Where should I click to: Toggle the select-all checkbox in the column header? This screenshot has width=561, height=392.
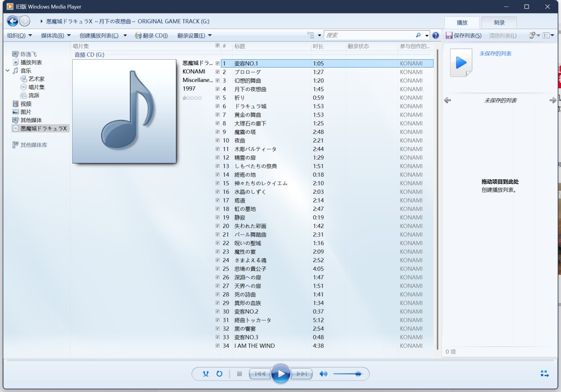point(217,46)
